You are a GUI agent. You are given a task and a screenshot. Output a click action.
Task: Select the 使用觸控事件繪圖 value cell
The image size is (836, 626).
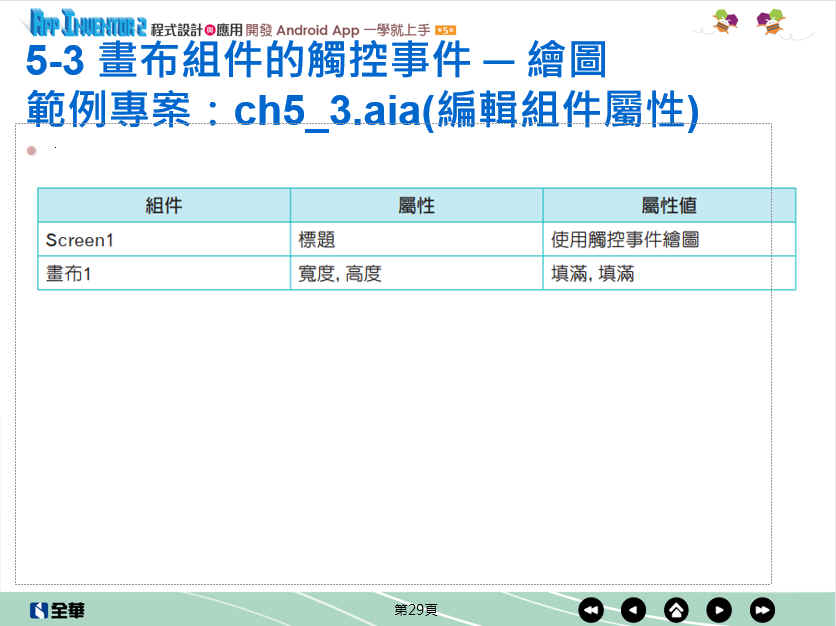coord(669,240)
